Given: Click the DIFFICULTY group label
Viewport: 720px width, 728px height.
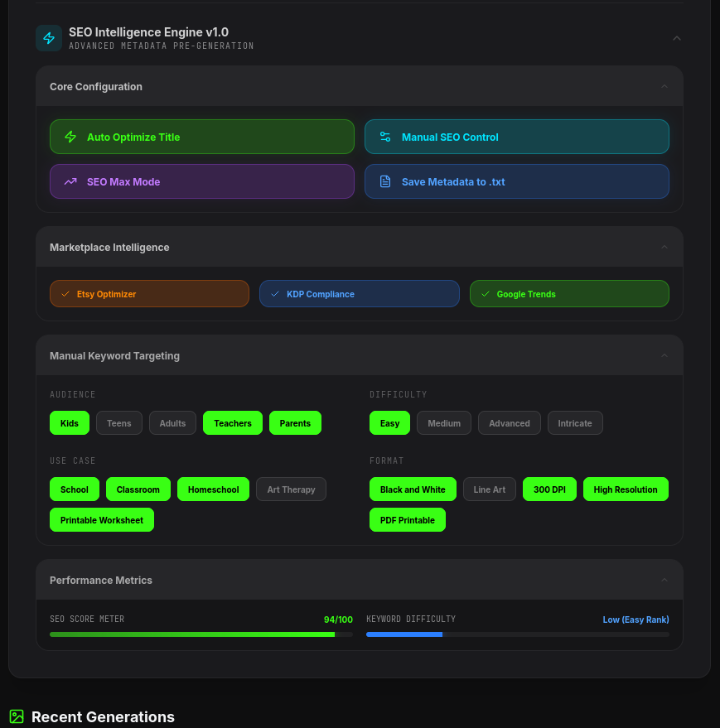Looking at the screenshot, I should point(398,394).
